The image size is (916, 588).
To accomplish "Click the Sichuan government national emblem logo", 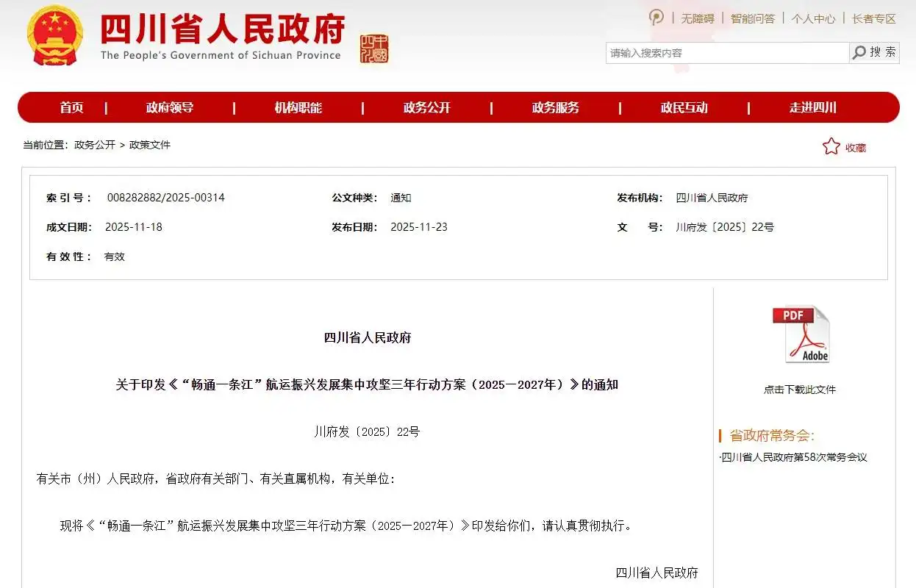I will [x=56, y=35].
